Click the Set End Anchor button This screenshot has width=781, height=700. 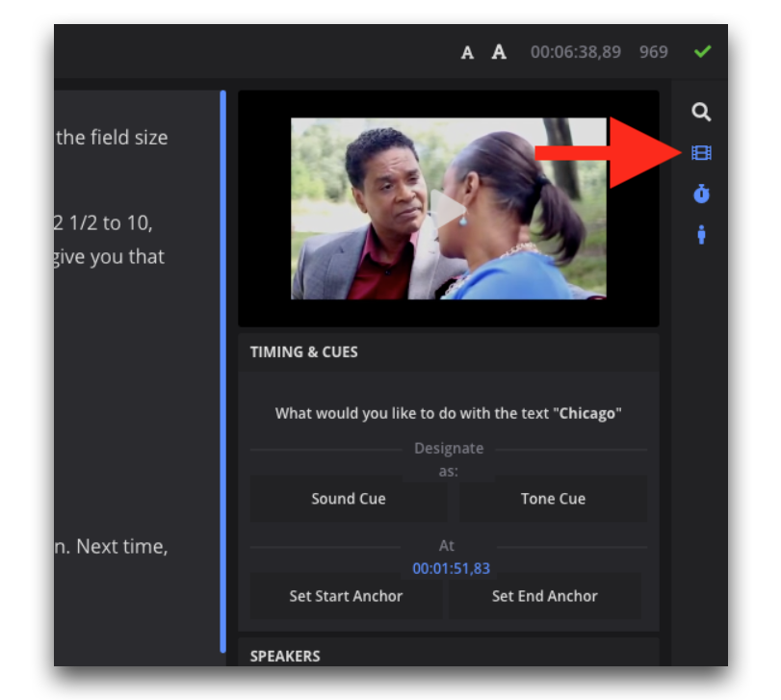coord(544,596)
